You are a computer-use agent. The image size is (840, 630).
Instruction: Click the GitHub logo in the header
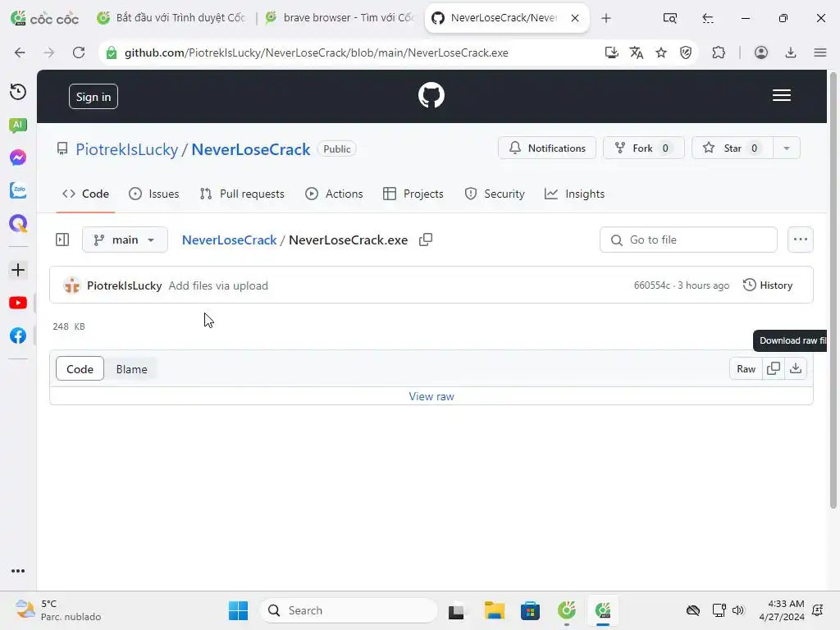pos(431,95)
